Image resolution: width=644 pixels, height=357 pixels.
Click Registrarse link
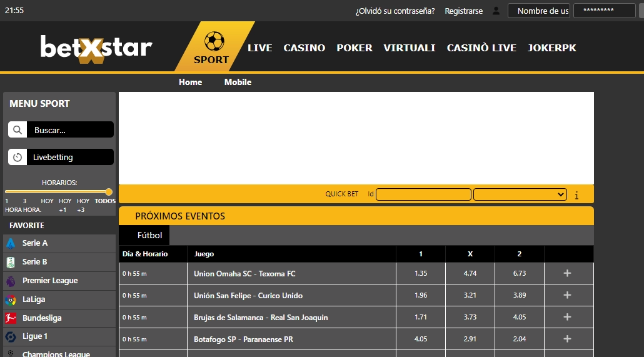click(x=464, y=11)
